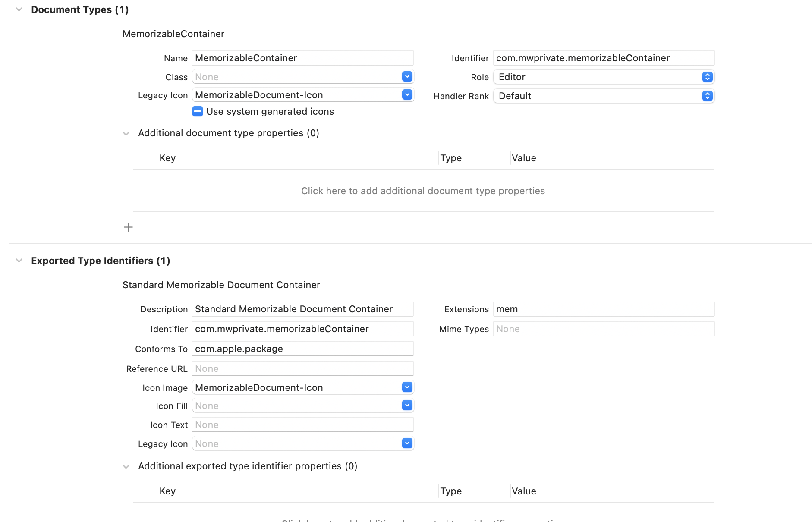Viewport: 812px width, 522px height.
Task: Open the Handler Rank popup selector
Action: pyautogui.click(x=707, y=96)
